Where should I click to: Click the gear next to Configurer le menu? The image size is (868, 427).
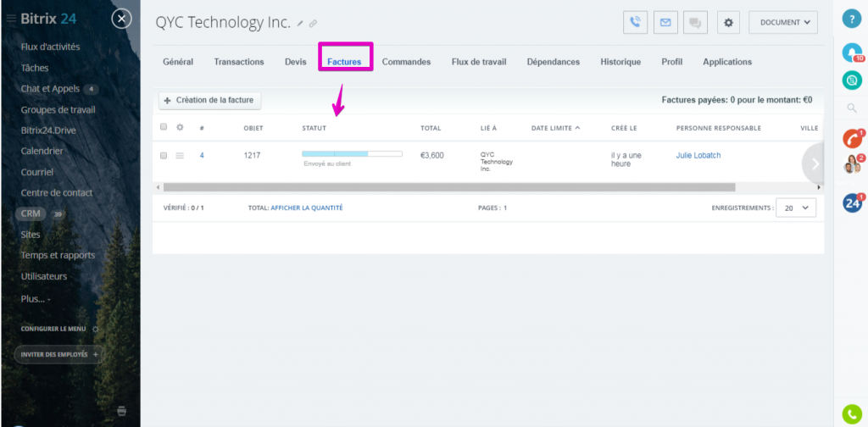(95, 329)
